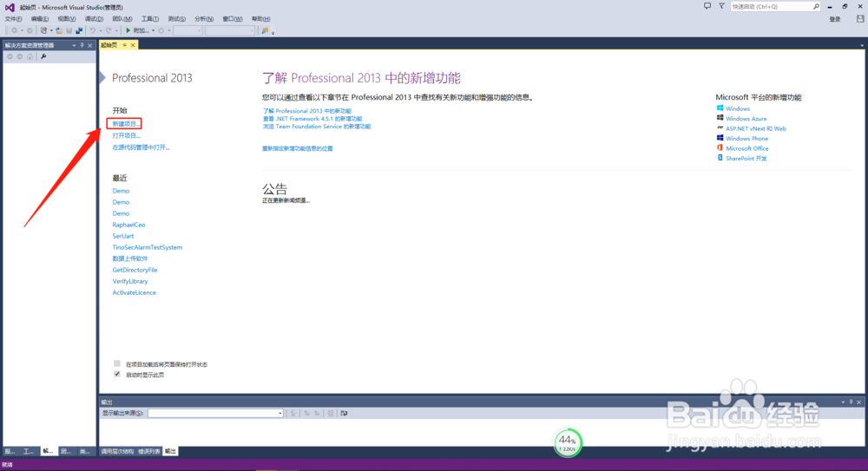
Task: Click the Go to Next Message output icon
Action: click(317, 414)
